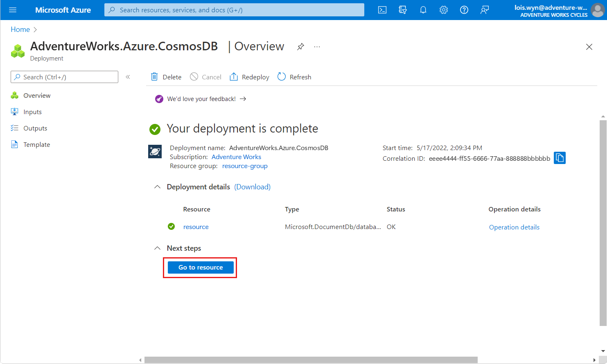Open the feedback icon in the top bar
607x364 pixels.
(x=485, y=10)
